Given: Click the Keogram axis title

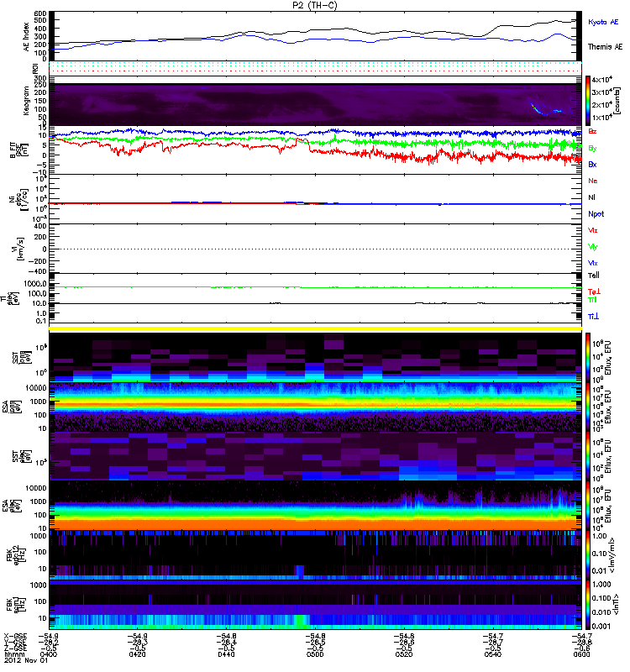Looking at the screenshot, I should click(27, 100).
